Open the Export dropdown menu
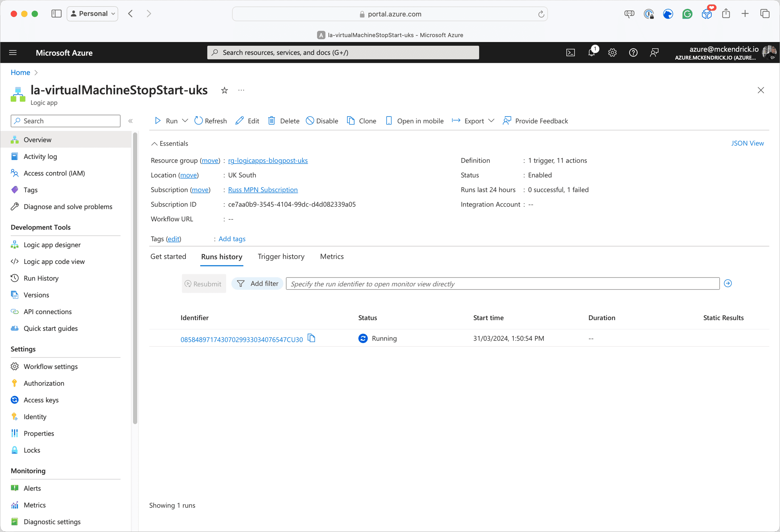 click(x=491, y=121)
